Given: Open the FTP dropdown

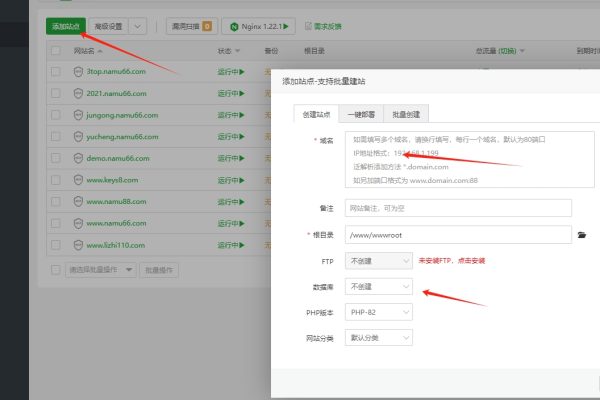Looking at the screenshot, I should pos(379,261).
